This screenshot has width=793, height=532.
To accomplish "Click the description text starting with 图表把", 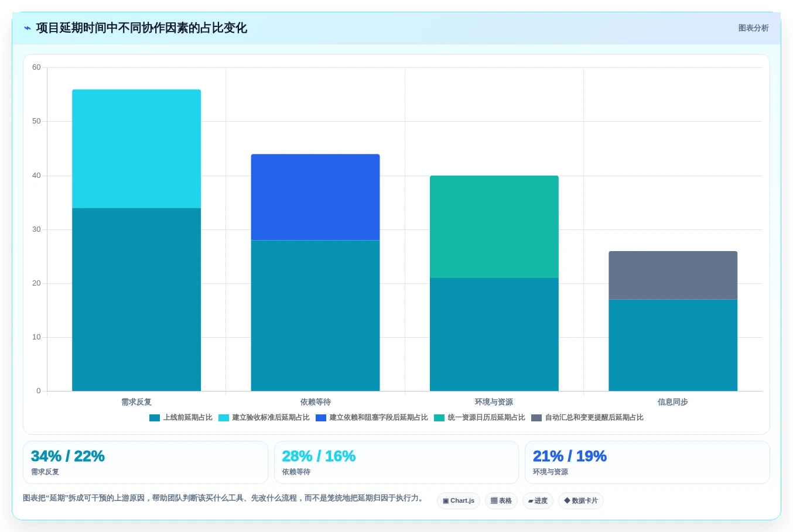I will [x=223, y=498].
